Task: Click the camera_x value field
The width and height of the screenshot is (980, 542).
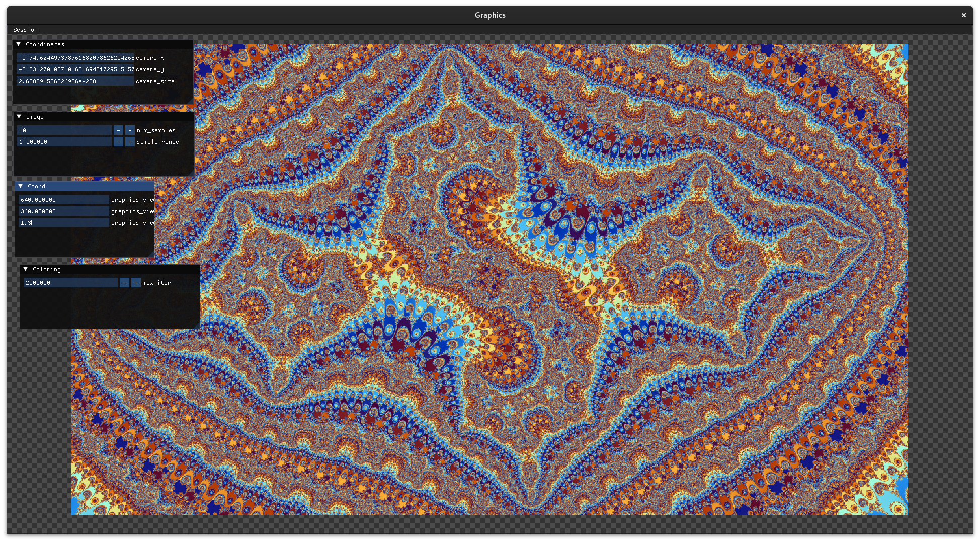Action: click(x=75, y=58)
